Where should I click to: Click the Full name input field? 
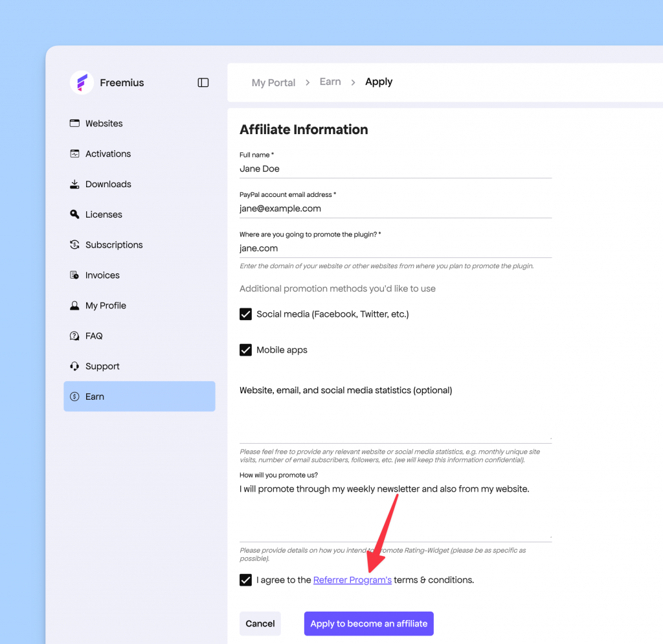tap(396, 169)
